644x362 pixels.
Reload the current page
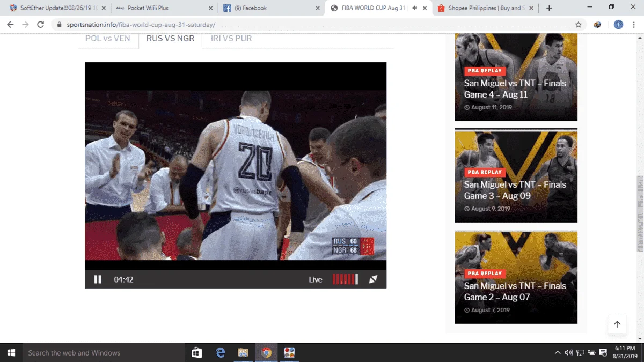click(41, 25)
